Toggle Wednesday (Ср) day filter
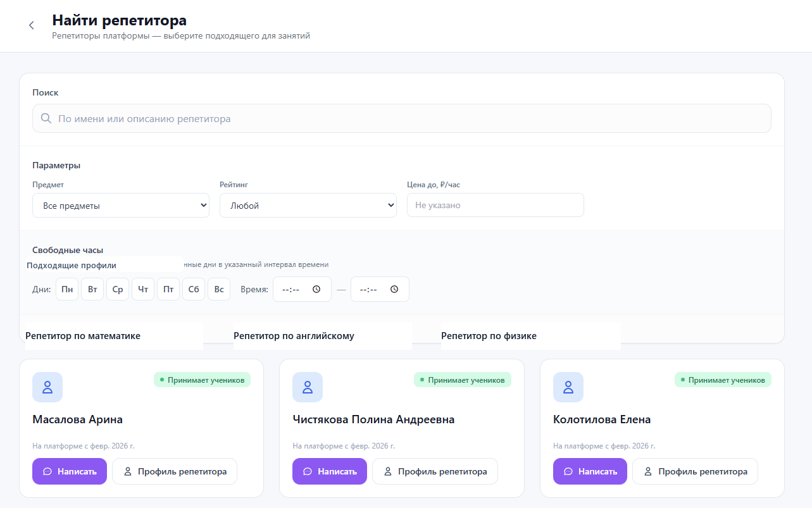The width and height of the screenshot is (812, 508). [118, 289]
